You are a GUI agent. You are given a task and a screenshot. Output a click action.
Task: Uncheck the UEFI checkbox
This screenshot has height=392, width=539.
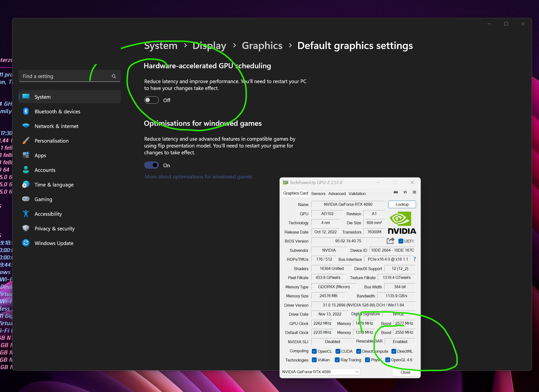click(401, 241)
